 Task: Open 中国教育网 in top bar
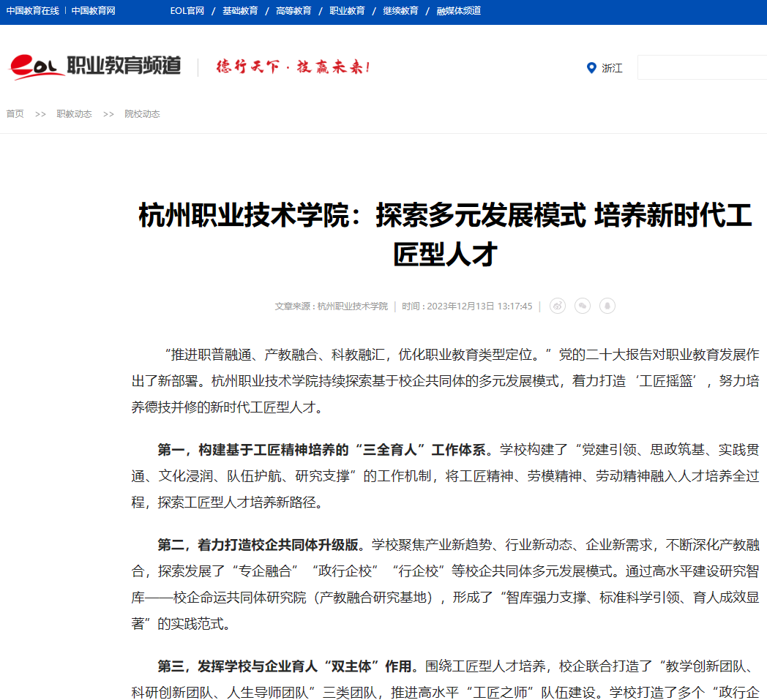point(93,11)
